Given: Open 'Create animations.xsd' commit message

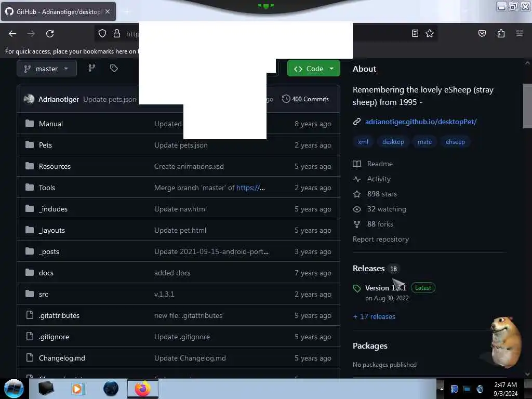Looking at the screenshot, I should [189, 167].
